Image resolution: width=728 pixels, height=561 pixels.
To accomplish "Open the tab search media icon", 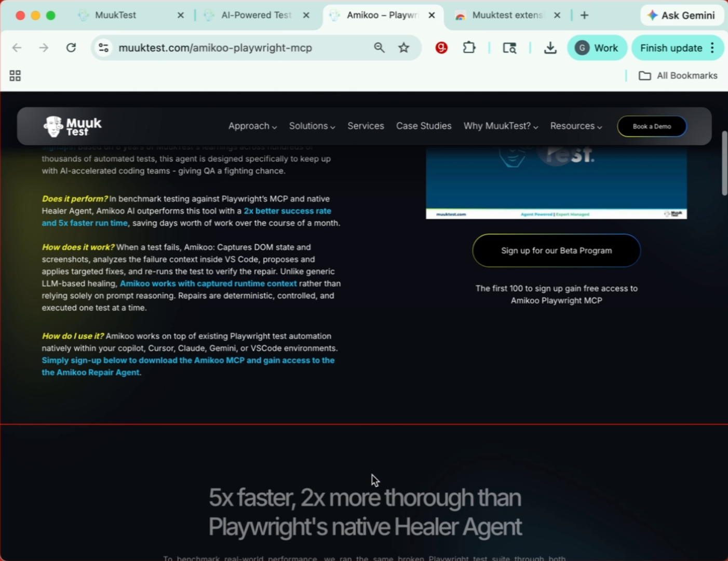I will [x=509, y=48].
